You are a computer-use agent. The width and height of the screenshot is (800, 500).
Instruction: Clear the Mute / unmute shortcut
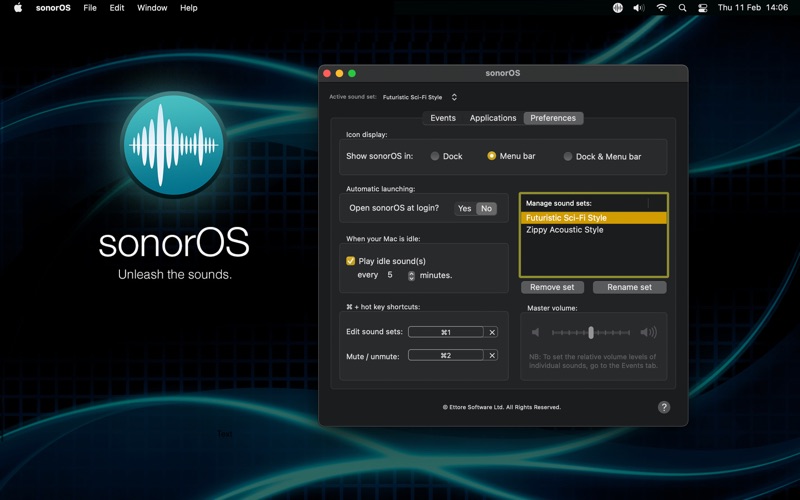click(x=492, y=355)
